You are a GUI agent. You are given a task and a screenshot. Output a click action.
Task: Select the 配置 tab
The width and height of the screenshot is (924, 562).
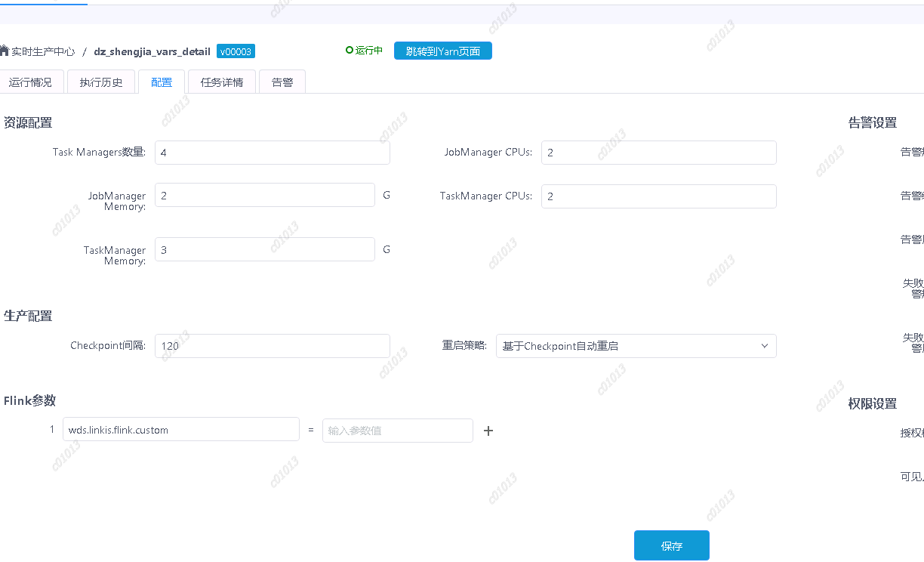click(162, 82)
